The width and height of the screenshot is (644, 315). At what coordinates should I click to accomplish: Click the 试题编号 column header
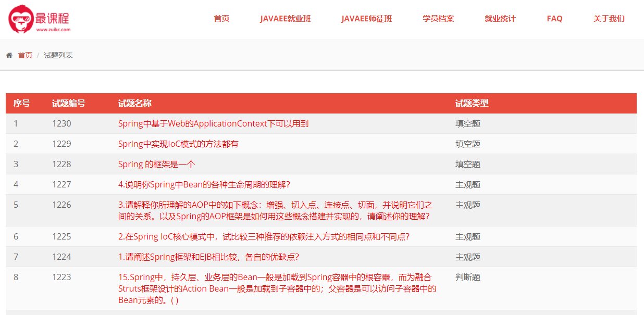coord(69,103)
